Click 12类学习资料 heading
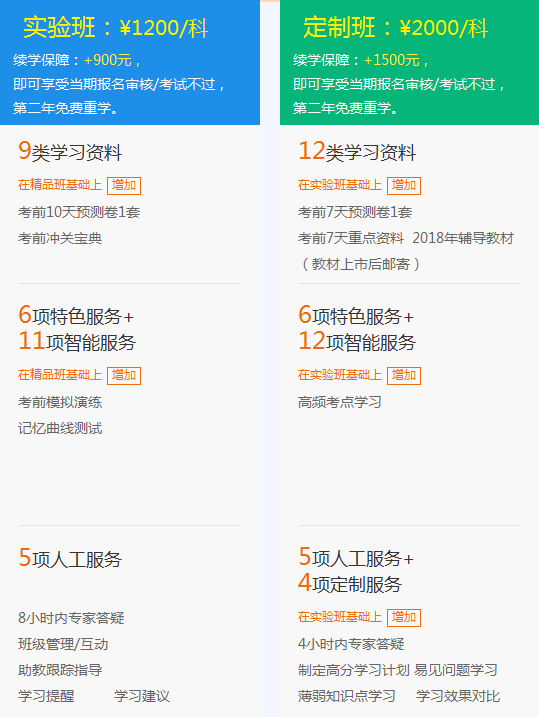This screenshot has width=539, height=717. (x=357, y=151)
